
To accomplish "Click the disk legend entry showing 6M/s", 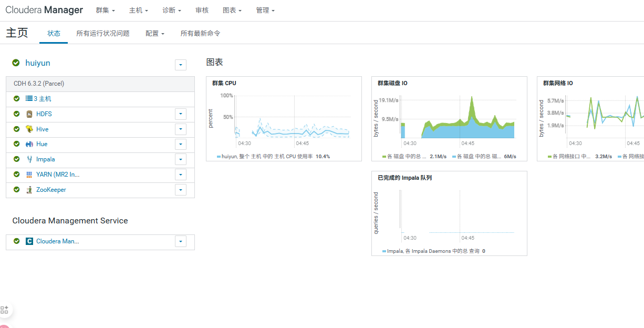I will point(484,157).
